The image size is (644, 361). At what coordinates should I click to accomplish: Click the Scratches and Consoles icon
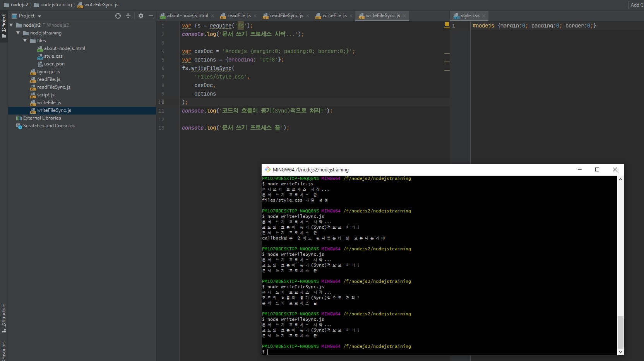point(19,126)
